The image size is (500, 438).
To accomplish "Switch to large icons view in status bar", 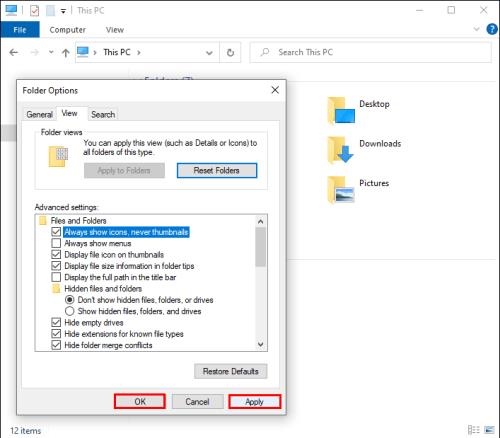I will 489,430.
